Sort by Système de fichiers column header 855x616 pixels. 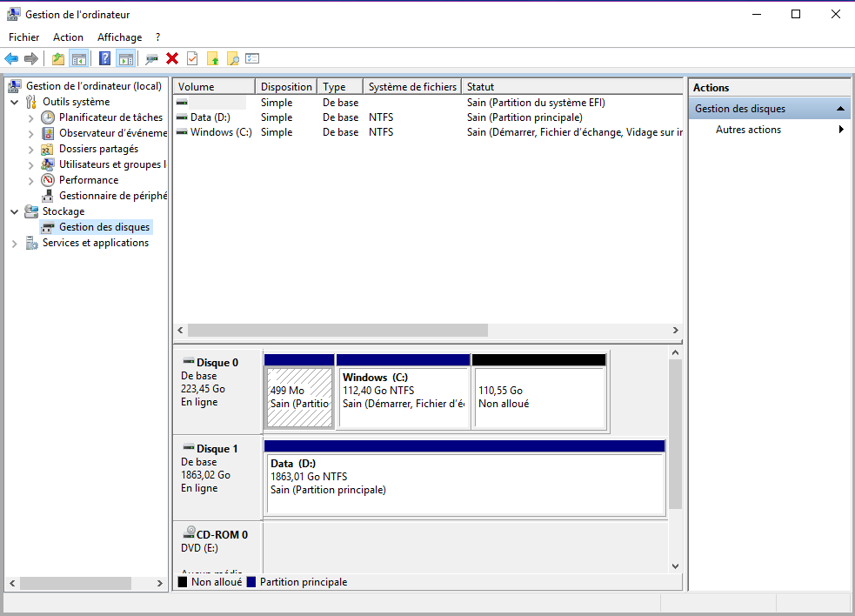pos(412,87)
